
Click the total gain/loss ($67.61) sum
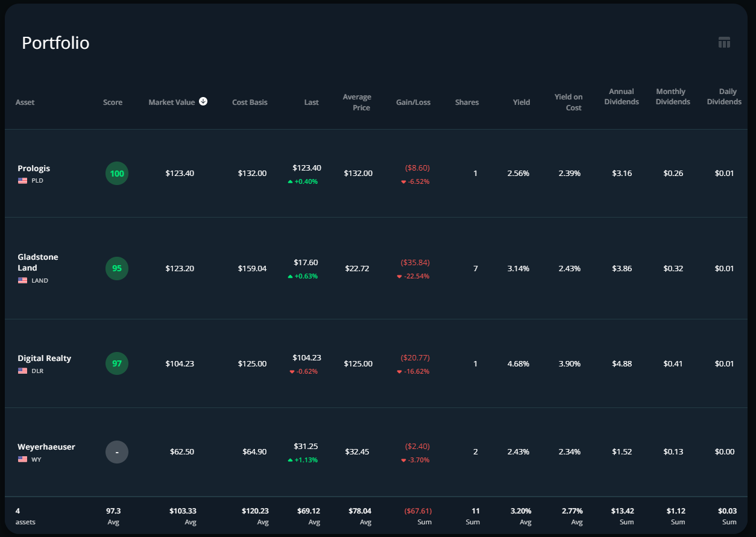[x=417, y=510]
